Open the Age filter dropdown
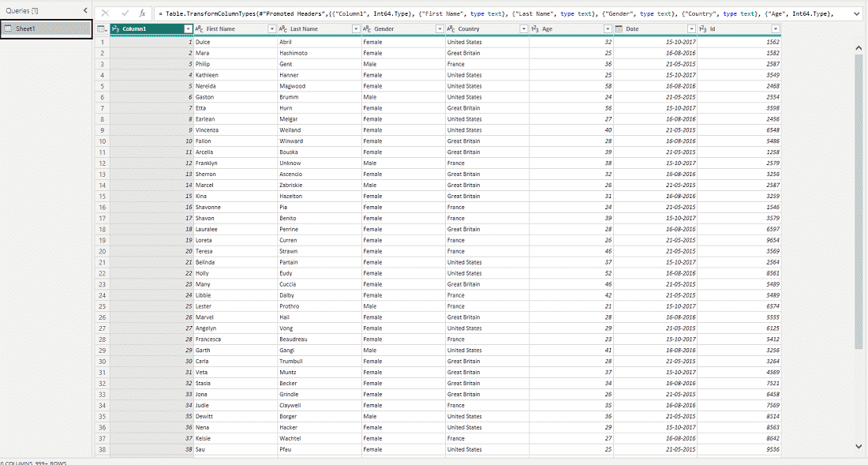This screenshot has width=868, height=465. pos(608,28)
